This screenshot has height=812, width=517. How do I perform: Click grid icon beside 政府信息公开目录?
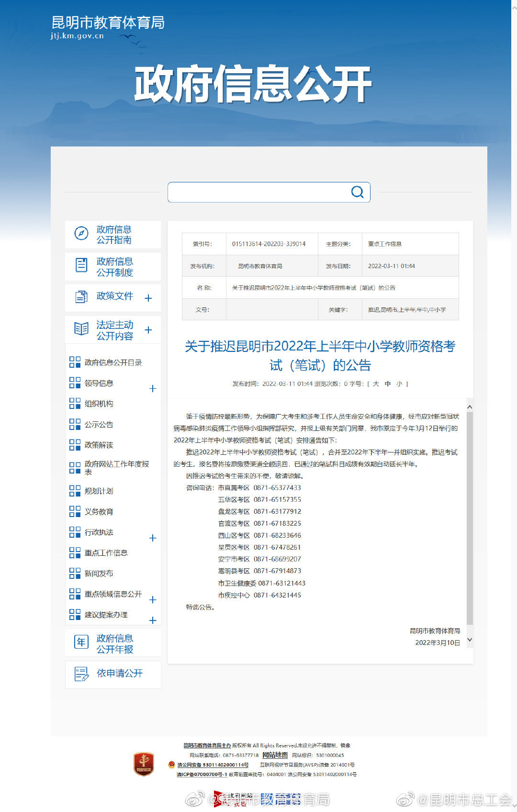tap(75, 362)
